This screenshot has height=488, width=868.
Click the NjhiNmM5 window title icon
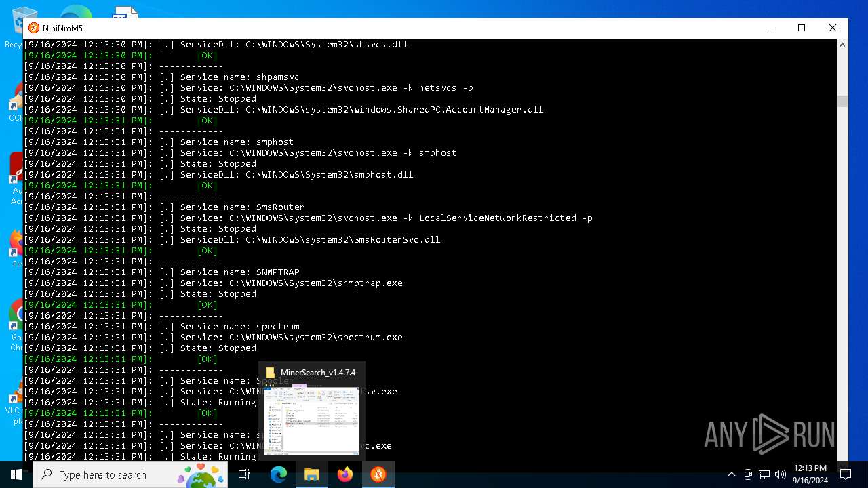(x=34, y=28)
